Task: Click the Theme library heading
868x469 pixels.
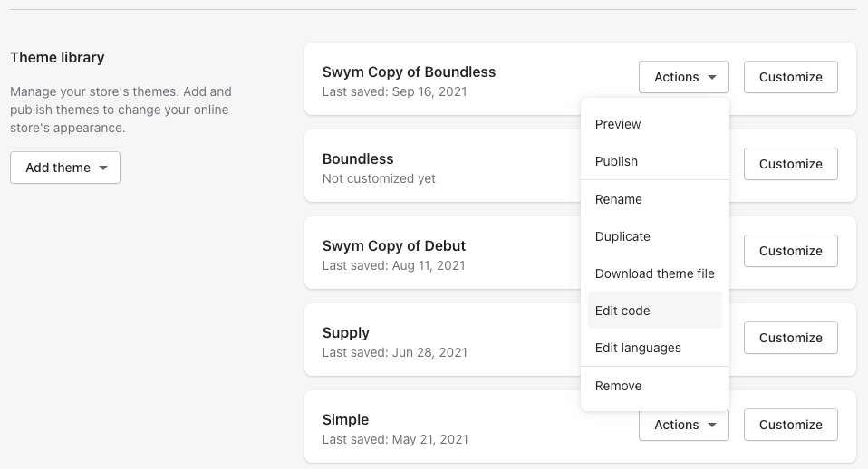Action: click(57, 57)
